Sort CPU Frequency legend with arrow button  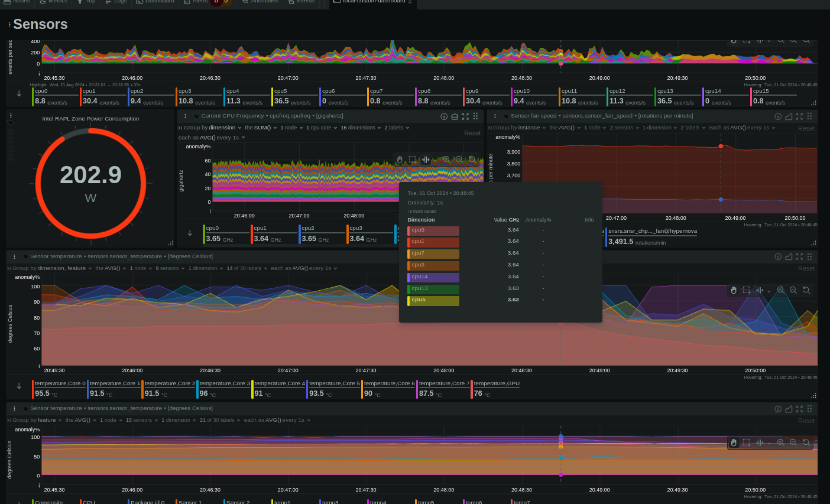coord(190,233)
